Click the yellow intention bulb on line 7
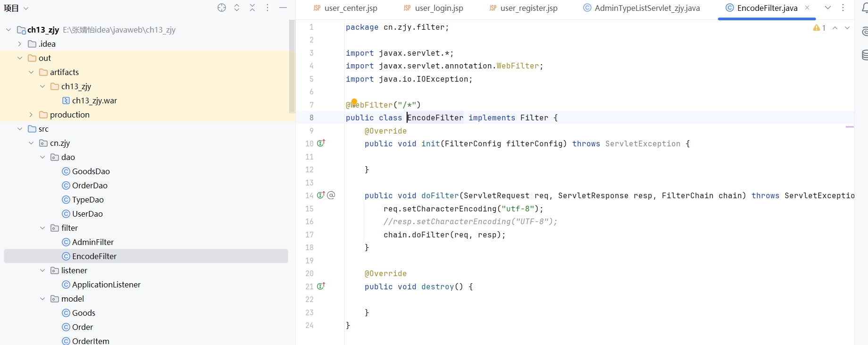Viewport: 868px width, 345px height. point(354,102)
